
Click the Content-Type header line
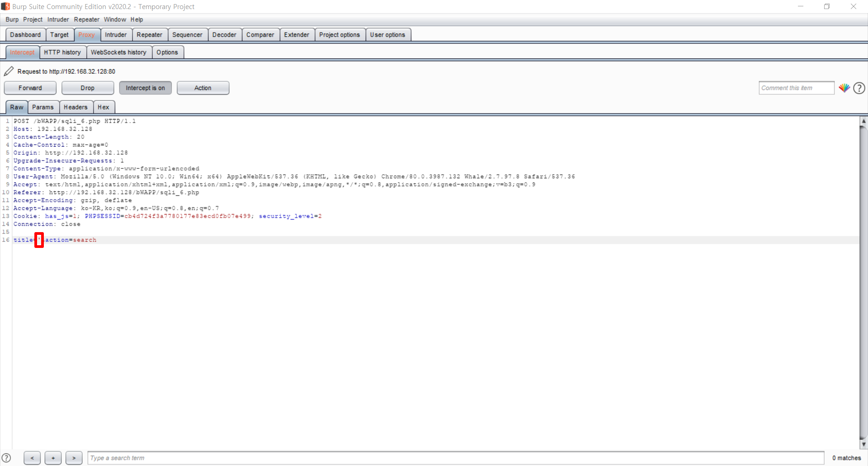pyautogui.click(x=106, y=169)
